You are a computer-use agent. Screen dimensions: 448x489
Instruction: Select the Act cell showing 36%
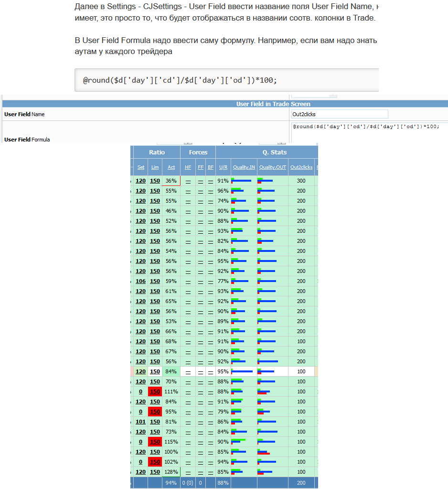(171, 181)
